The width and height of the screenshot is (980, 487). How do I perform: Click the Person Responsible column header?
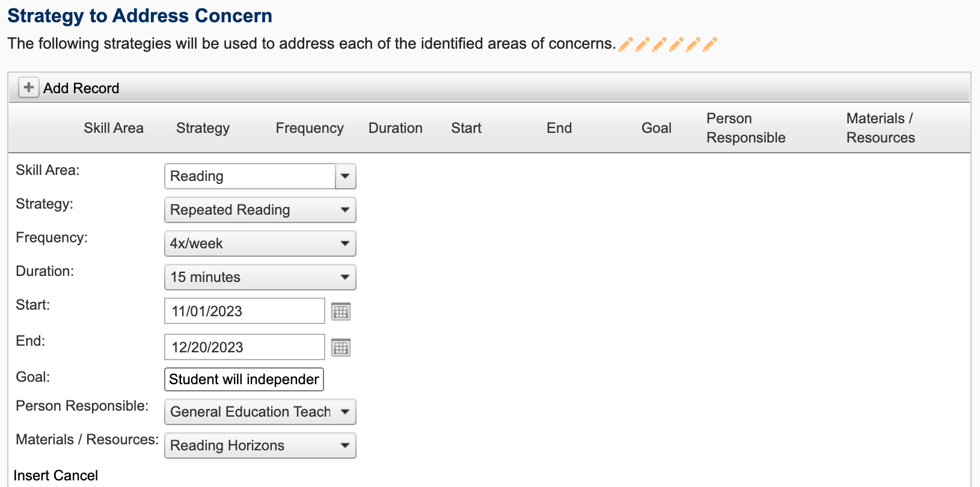click(746, 128)
